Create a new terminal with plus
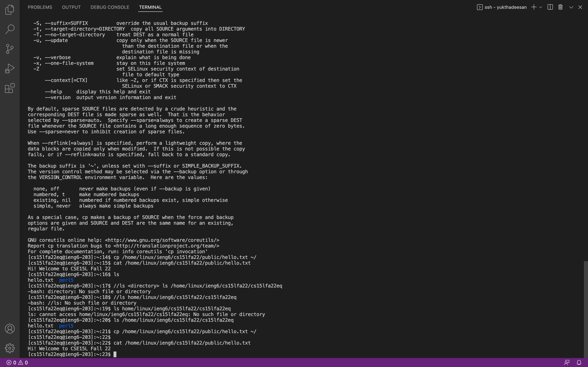 [534, 7]
